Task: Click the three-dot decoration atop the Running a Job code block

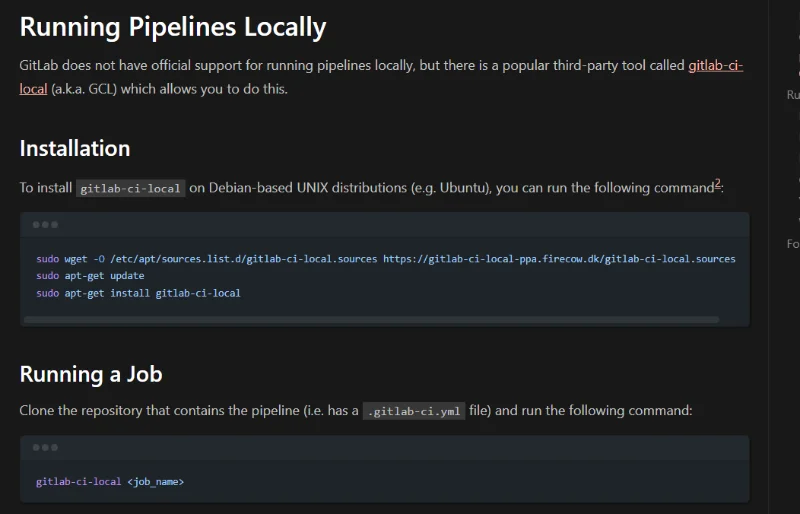Action: [x=45, y=447]
